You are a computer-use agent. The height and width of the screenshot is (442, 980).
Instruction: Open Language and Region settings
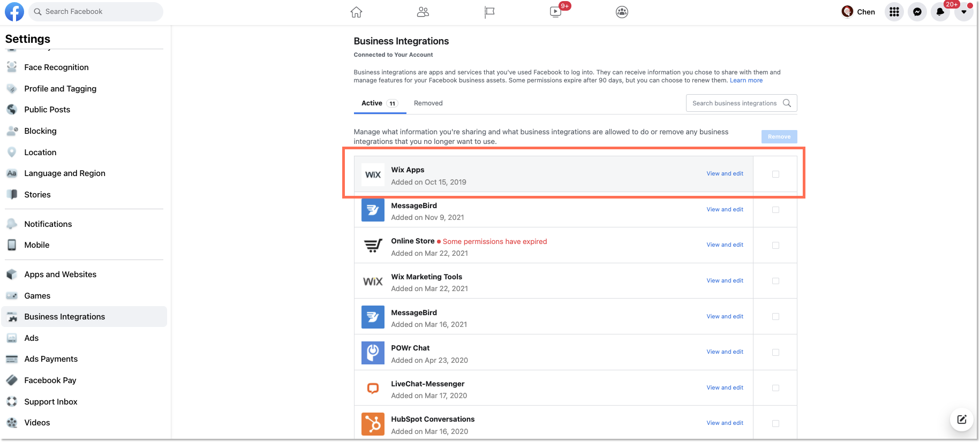point(84,173)
